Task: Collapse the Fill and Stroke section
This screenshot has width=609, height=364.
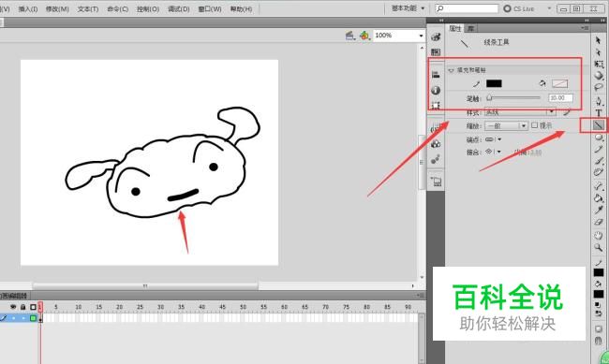Action: click(x=451, y=70)
